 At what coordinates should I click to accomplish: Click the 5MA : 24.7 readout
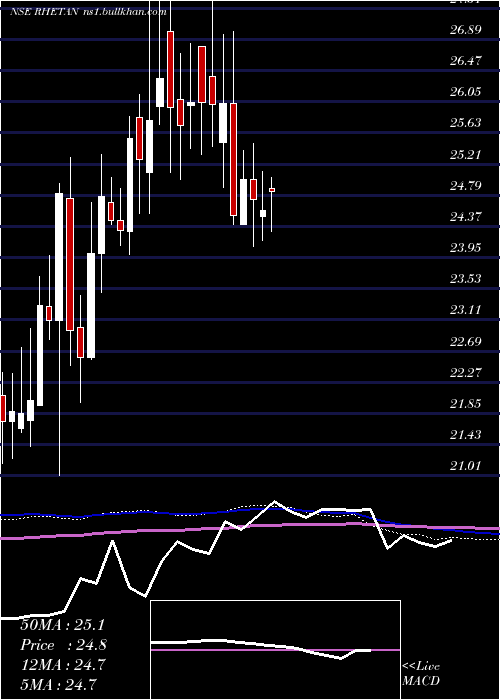[x=59, y=684]
